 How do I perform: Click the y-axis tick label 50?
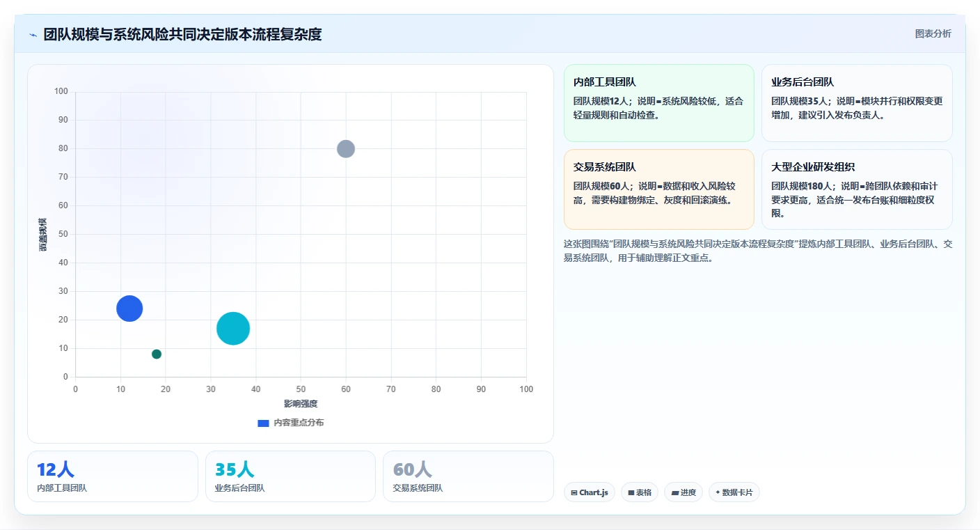tap(63, 234)
